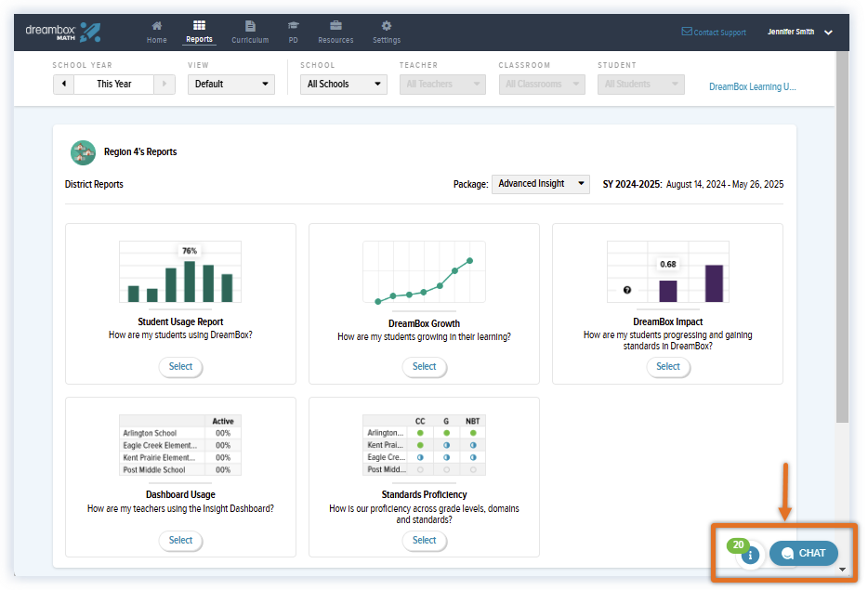Screen dimensions: 868x590
Task: Open the All Classrooms dropdown
Action: pyautogui.click(x=542, y=85)
